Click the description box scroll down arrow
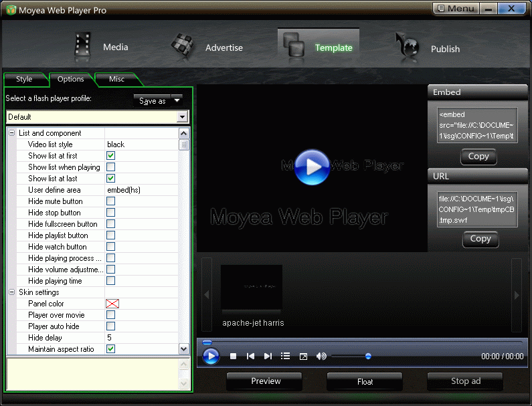The image size is (532, 406). pyautogui.click(x=183, y=384)
